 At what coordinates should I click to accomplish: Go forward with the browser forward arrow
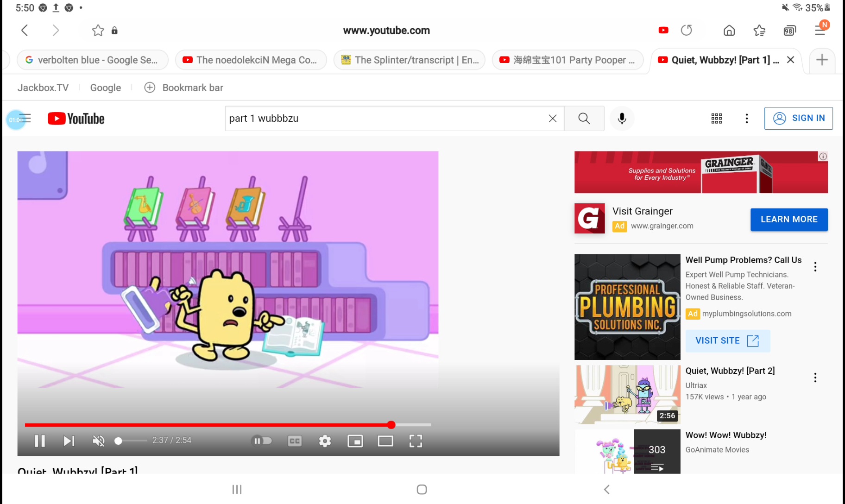coord(56,31)
